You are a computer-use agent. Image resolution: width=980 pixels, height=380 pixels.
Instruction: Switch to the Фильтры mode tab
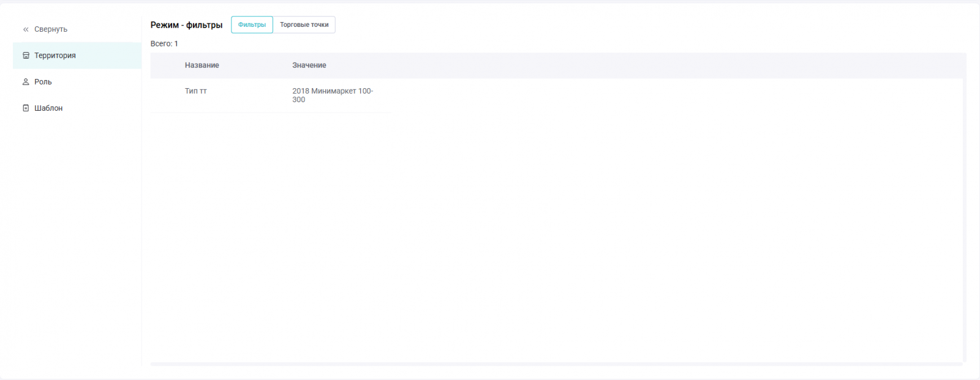[x=252, y=24]
